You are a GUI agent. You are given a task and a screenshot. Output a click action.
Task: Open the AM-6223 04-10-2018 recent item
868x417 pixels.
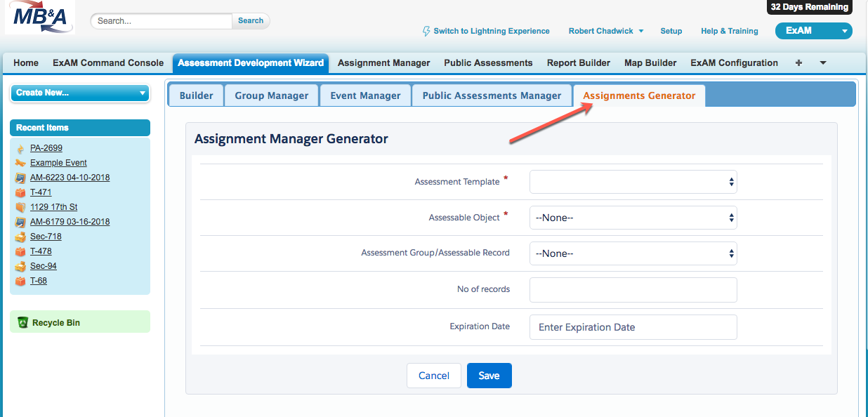(x=70, y=178)
